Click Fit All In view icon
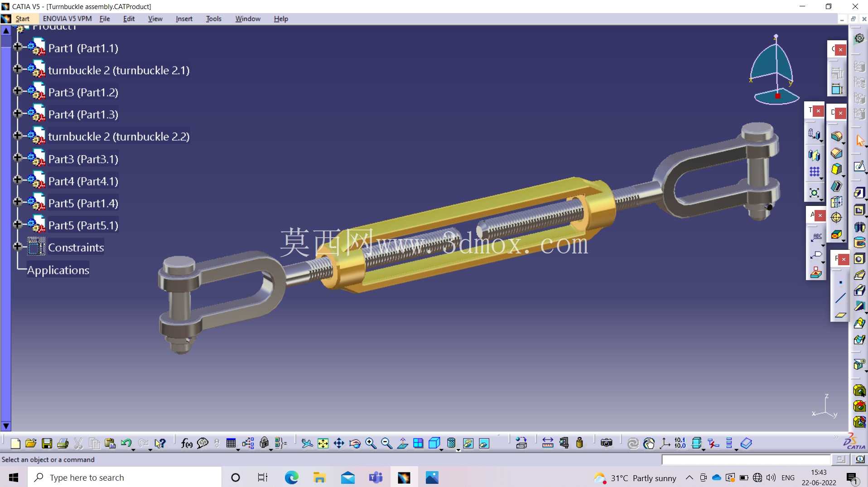The width and height of the screenshot is (868, 487). 323,443
